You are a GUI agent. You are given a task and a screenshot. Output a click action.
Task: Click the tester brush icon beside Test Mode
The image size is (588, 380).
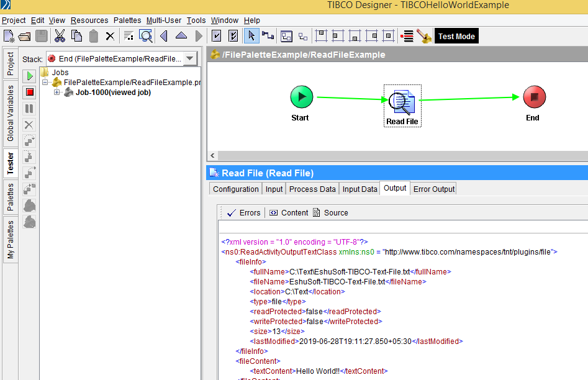coord(424,37)
